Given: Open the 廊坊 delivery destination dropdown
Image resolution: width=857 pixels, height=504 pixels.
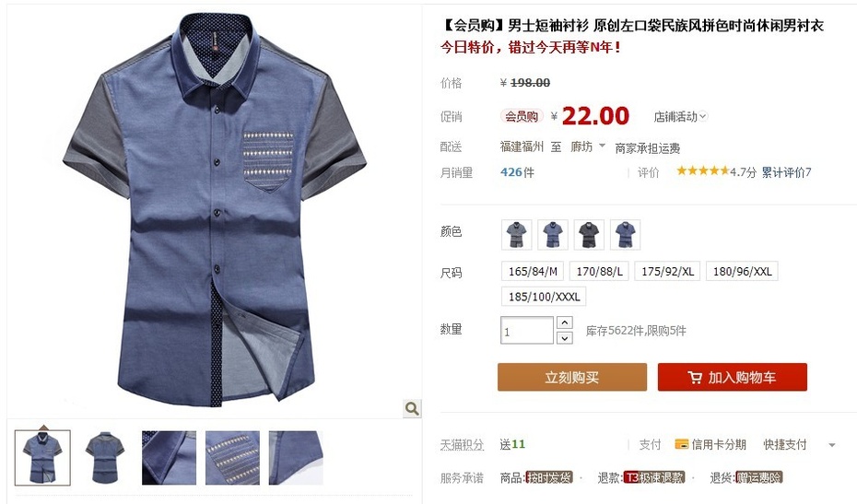Looking at the screenshot, I should click(588, 146).
